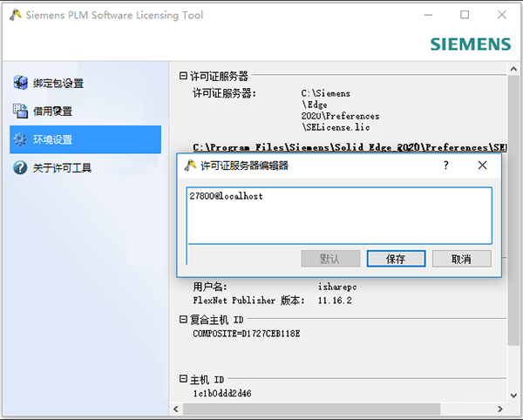
Task: Click the Siemens Licensing Tool title bar key icon
Action: 15,15
